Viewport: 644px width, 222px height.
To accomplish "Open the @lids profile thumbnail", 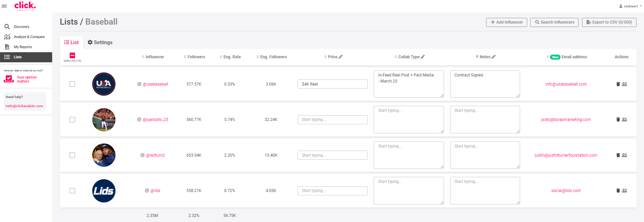I will pyautogui.click(x=104, y=191).
